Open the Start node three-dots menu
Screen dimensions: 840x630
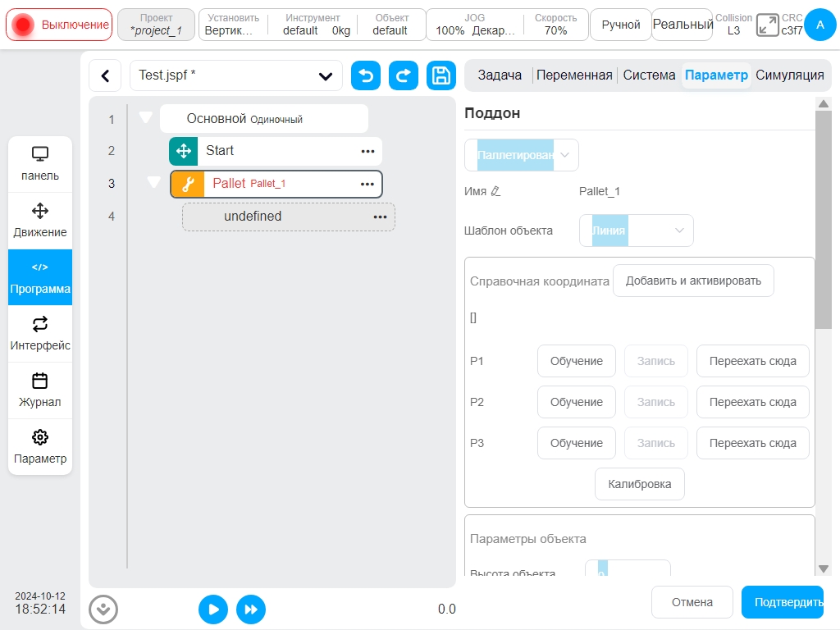click(367, 151)
